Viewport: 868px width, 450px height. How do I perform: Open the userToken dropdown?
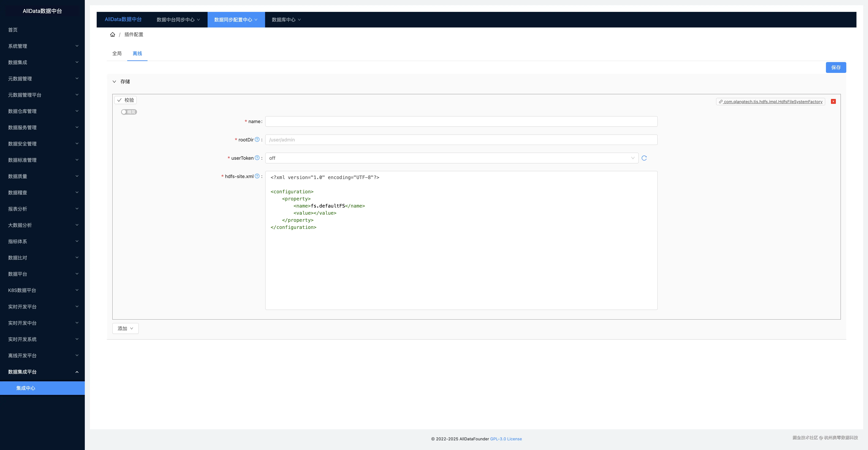(451, 158)
